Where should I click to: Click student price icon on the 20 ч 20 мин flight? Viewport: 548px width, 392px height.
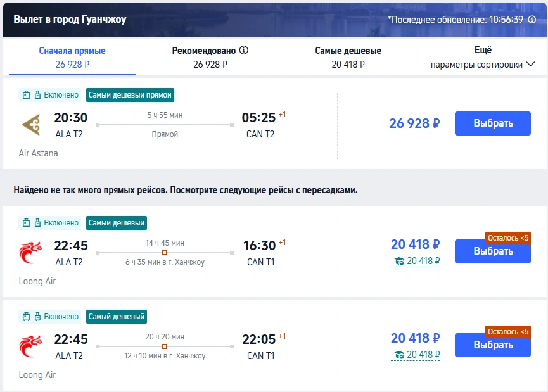pyautogui.click(x=399, y=355)
